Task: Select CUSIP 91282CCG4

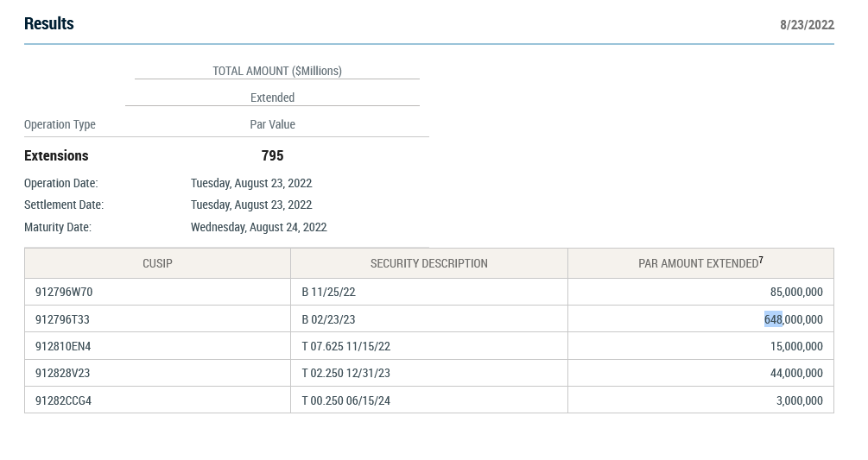Action: click(64, 400)
